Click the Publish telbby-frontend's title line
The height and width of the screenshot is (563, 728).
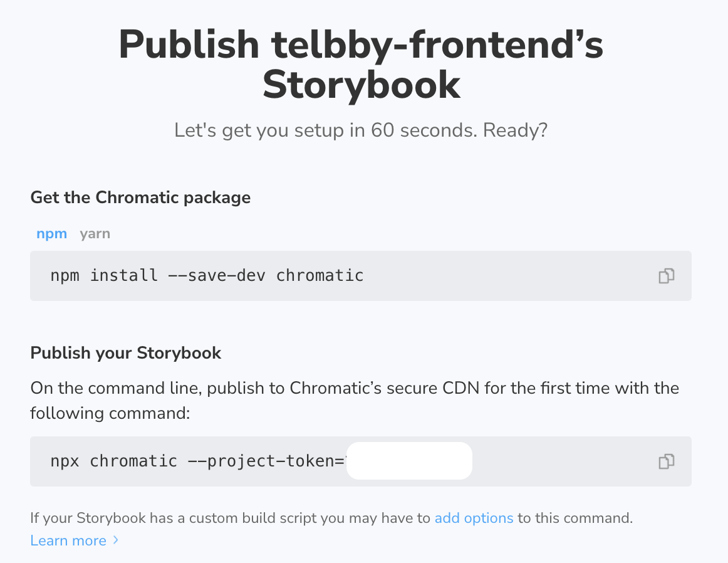pos(361,45)
